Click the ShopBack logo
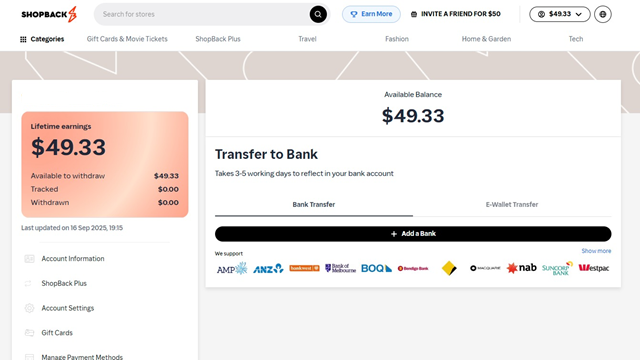This screenshot has height=360, width=640. (x=49, y=14)
